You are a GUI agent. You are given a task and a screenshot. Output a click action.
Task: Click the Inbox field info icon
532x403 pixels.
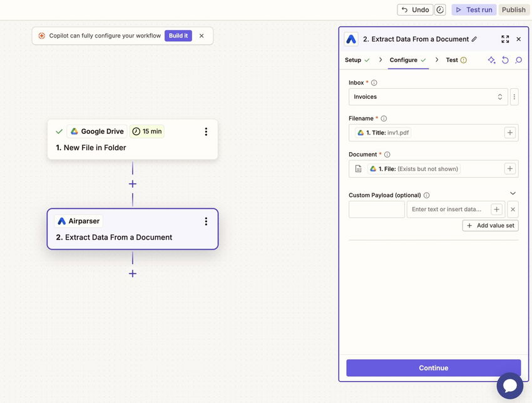coord(374,83)
